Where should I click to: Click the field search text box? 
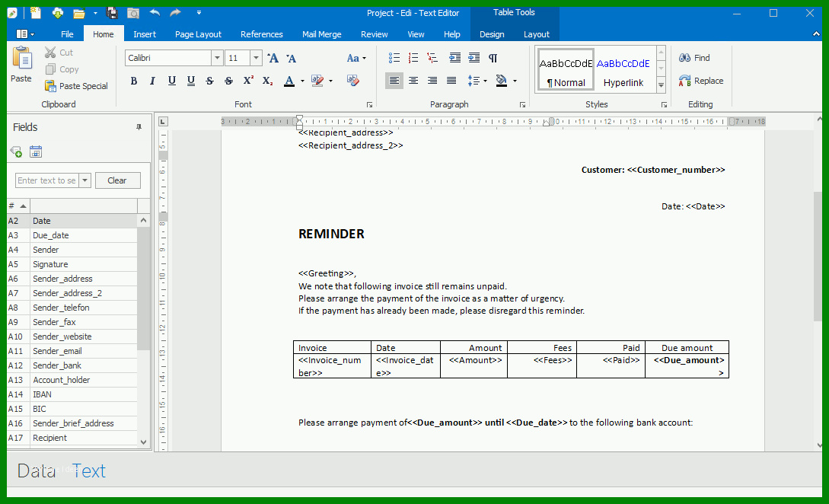tap(47, 180)
